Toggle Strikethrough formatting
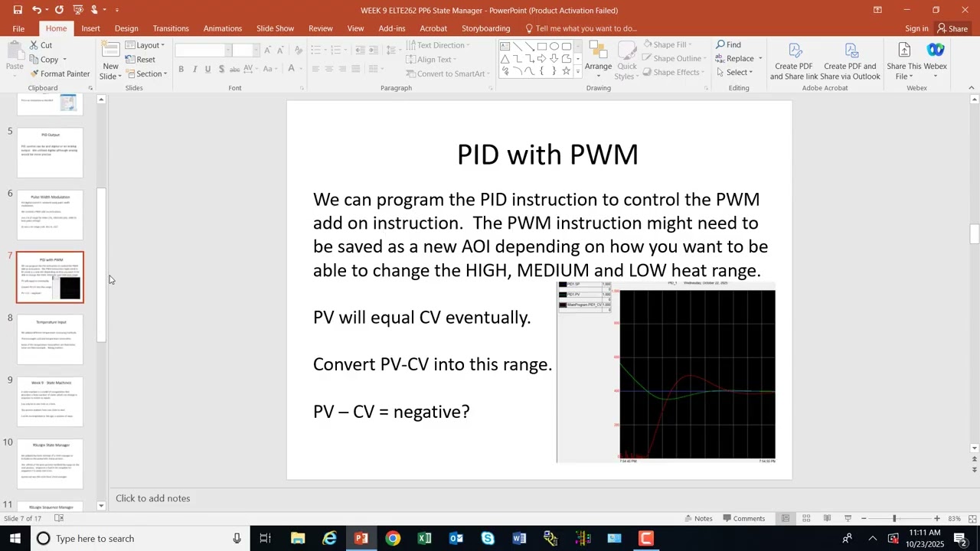Viewport: 980px width, 551px height. 236,69
